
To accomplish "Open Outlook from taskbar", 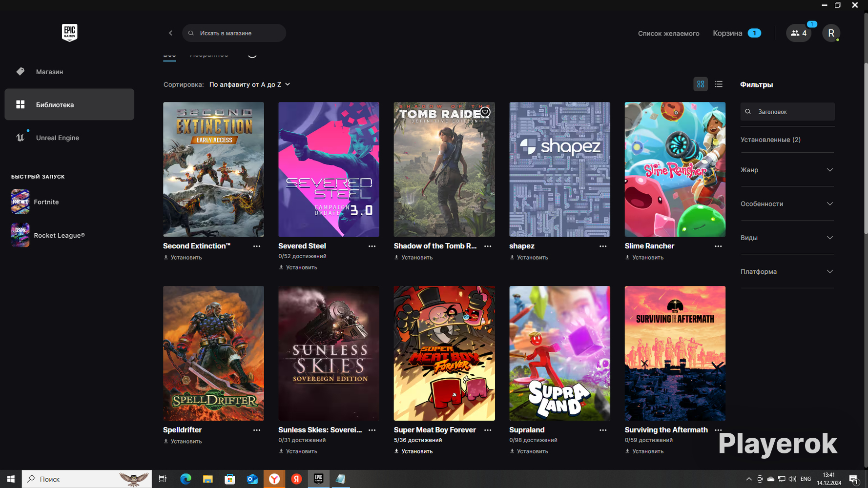I will [x=252, y=479].
